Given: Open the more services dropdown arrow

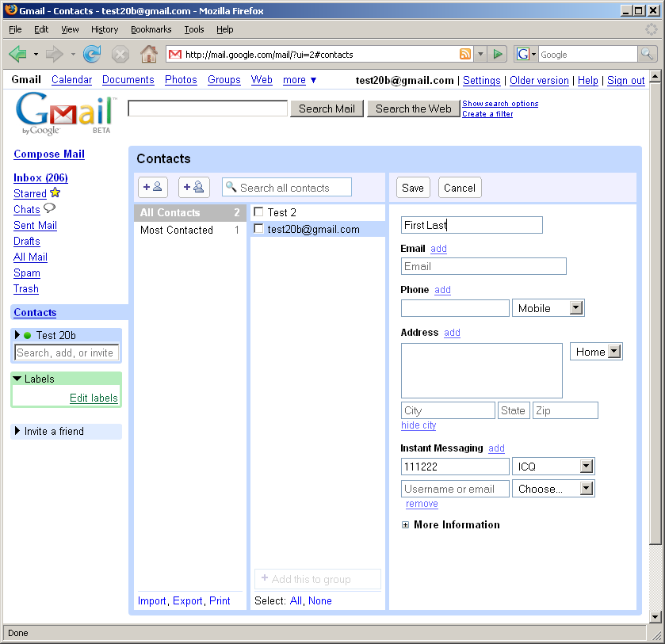Looking at the screenshot, I should click(x=313, y=80).
